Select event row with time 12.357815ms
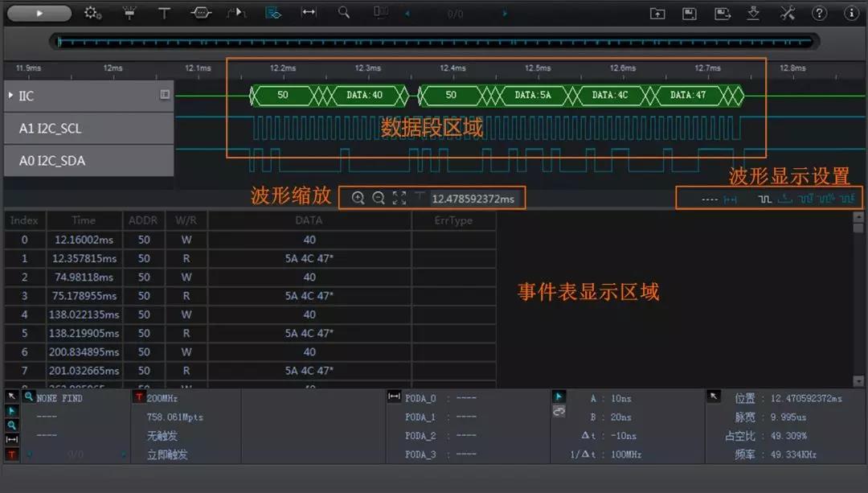Image resolution: width=868 pixels, height=493 pixels. (x=250, y=259)
